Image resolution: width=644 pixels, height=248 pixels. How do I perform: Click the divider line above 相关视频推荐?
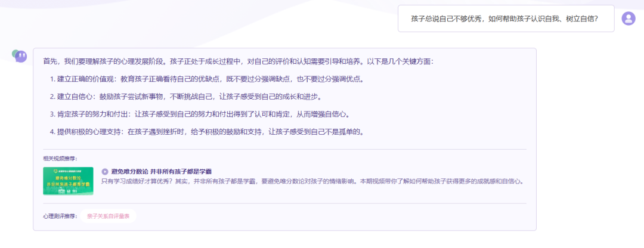click(284, 149)
